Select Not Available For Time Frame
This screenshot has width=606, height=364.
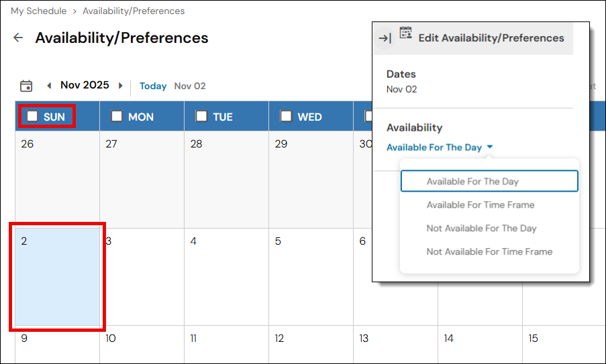pos(489,251)
